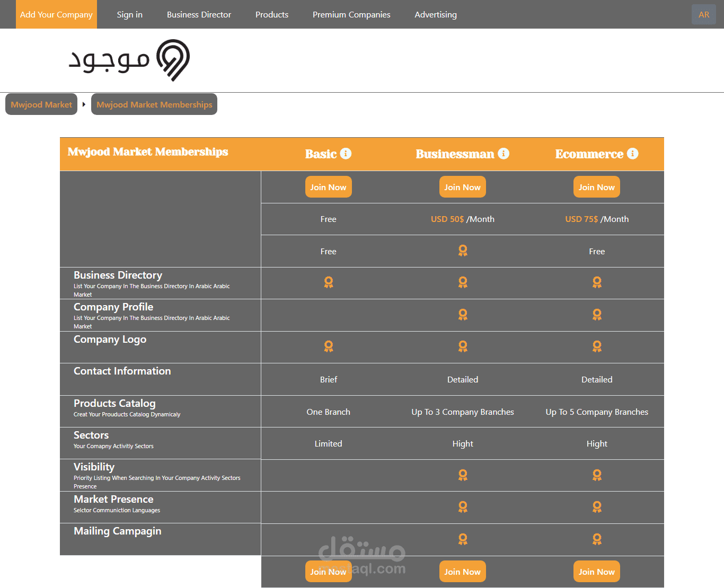Click the Mailing Campagin feature title
Image resolution: width=724 pixels, height=588 pixels.
coord(118,531)
